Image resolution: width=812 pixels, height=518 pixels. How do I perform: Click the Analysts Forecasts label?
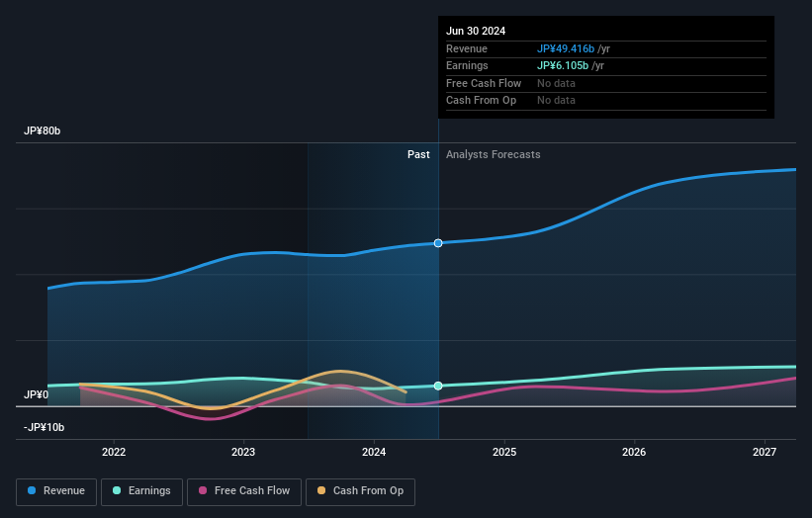[x=493, y=155]
